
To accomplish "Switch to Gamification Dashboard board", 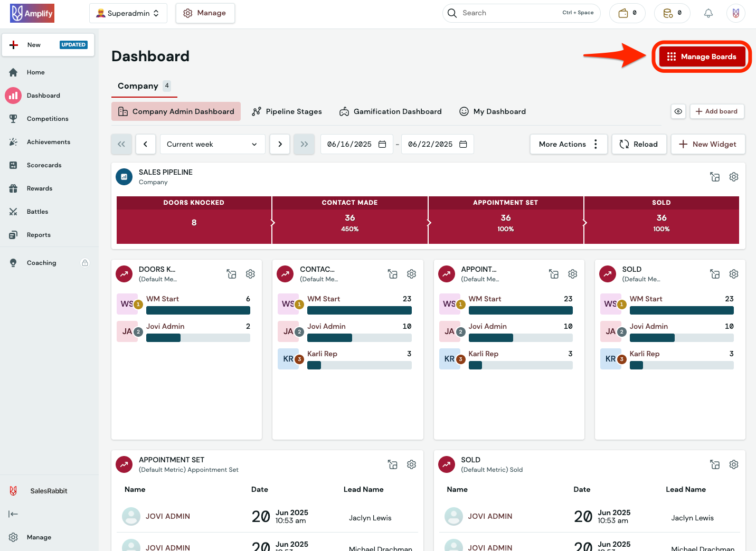I will point(390,111).
